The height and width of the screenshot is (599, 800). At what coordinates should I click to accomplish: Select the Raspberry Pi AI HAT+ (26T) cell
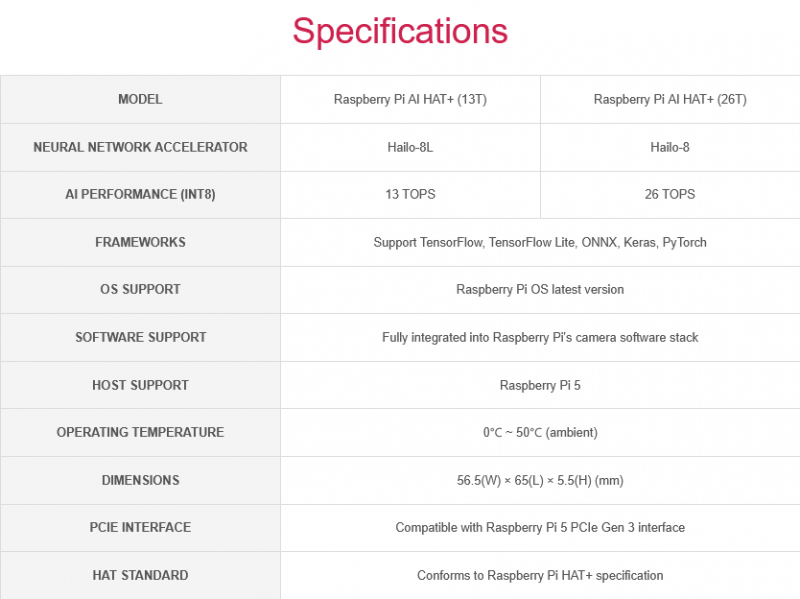(670, 99)
